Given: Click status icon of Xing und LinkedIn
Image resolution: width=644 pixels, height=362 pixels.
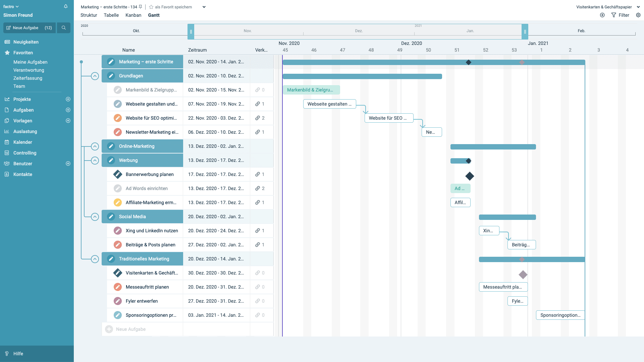Looking at the screenshot, I should click(x=118, y=231).
